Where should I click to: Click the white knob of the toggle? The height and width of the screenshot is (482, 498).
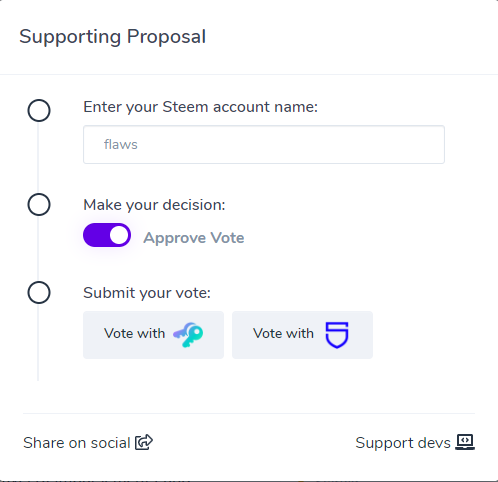click(119, 235)
